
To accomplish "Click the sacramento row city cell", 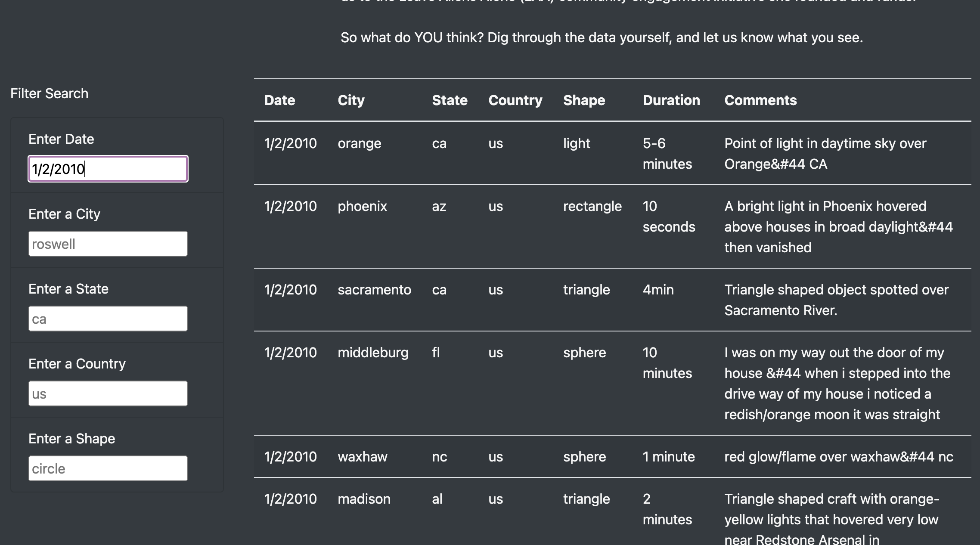I will pos(374,290).
